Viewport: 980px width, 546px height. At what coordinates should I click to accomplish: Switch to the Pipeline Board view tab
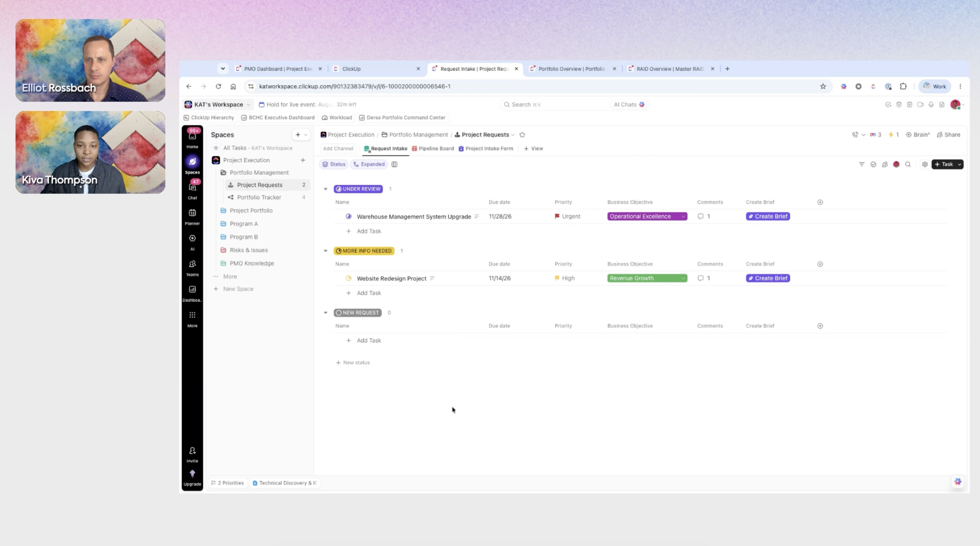433,148
